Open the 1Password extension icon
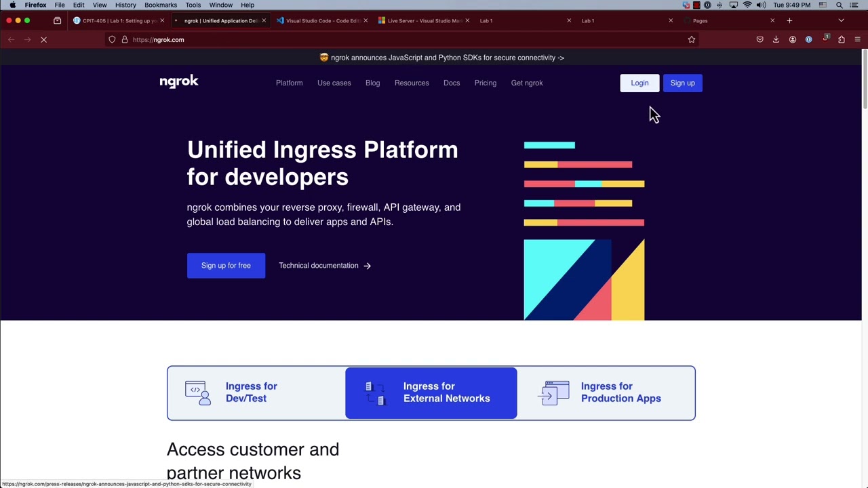 coord(808,40)
